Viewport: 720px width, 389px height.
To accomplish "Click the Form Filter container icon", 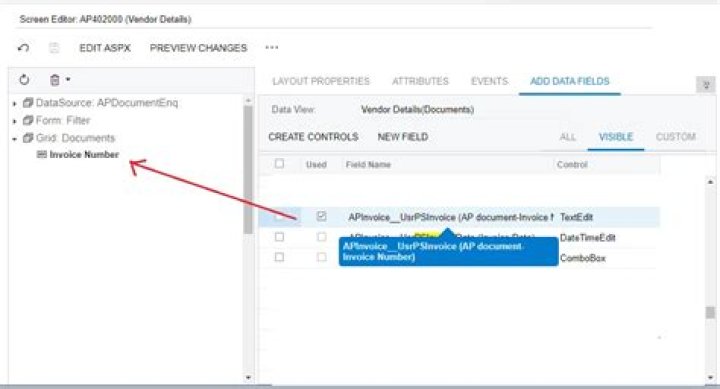I will [28, 120].
